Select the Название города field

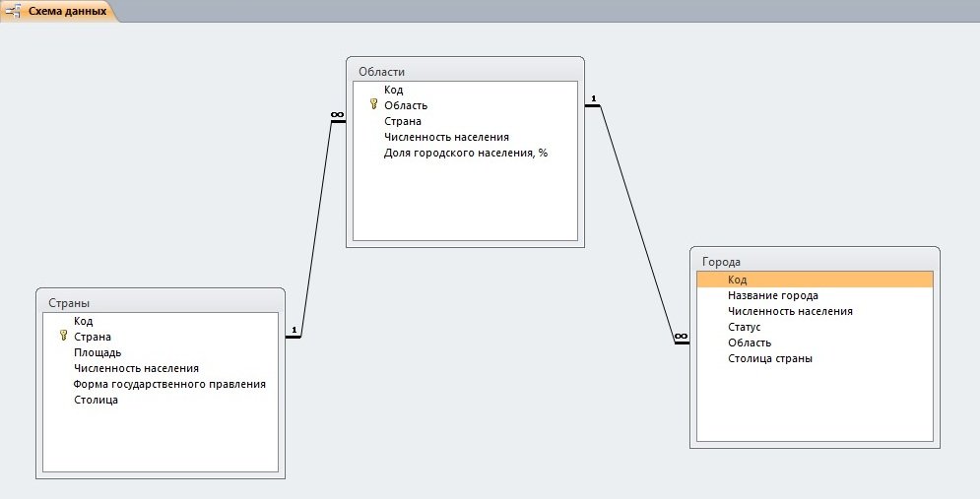tap(772, 295)
